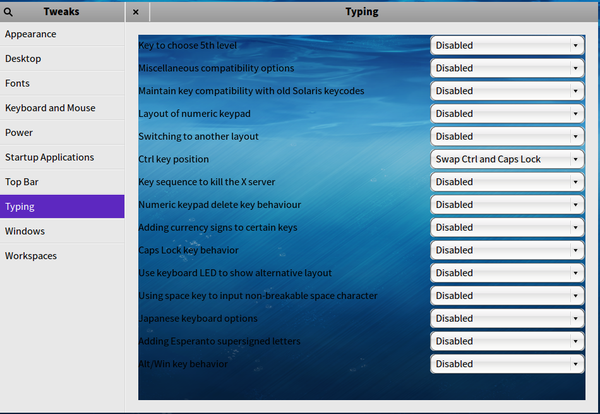The height and width of the screenshot is (414, 600).
Task: Open the old Solaris keycodes compatibility dropdown
Action: point(507,91)
